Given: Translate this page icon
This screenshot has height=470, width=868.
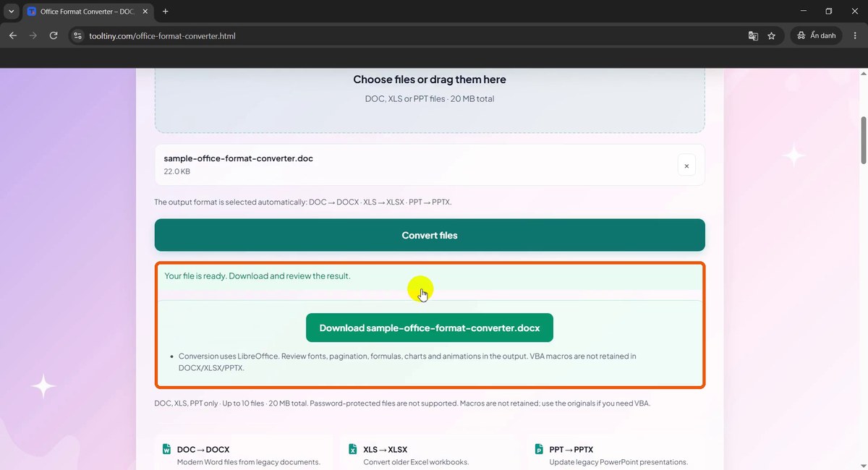Looking at the screenshot, I should tap(753, 35).
